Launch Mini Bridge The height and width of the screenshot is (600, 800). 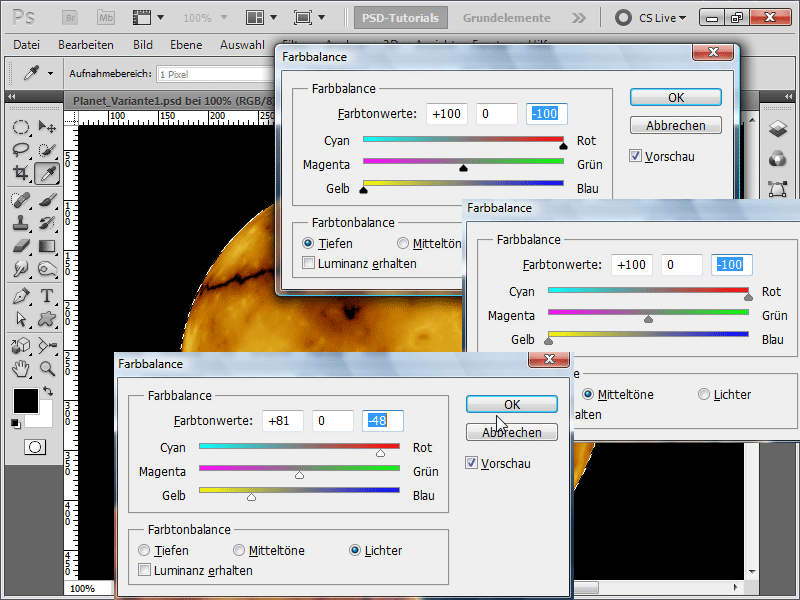coord(106,18)
